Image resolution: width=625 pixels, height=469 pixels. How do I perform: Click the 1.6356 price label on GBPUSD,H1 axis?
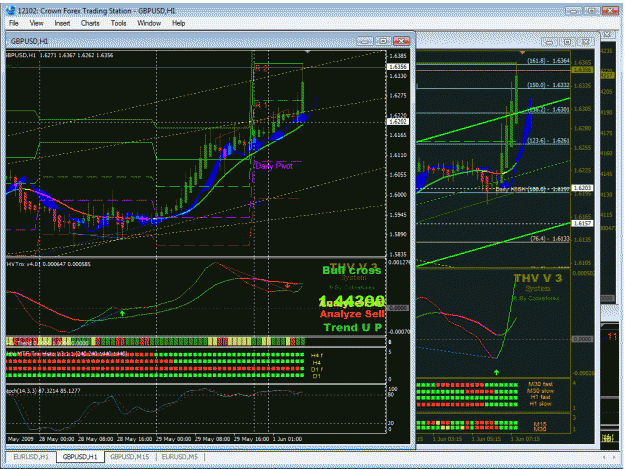[x=398, y=67]
